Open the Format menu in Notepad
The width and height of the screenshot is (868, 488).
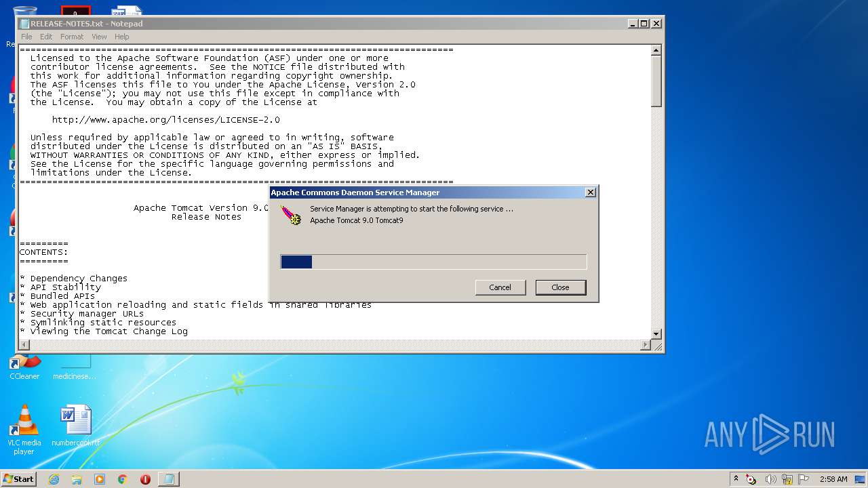pyautogui.click(x=72, y=37)
